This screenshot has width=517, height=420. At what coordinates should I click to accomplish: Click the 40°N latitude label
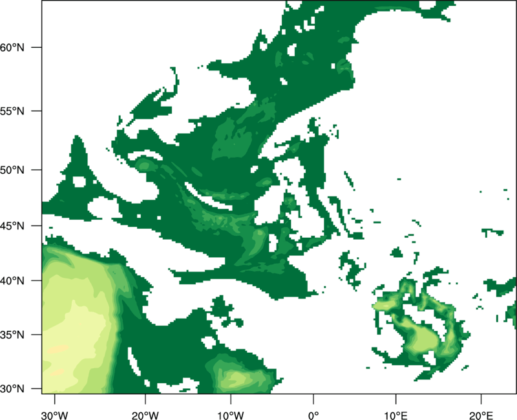12,281
